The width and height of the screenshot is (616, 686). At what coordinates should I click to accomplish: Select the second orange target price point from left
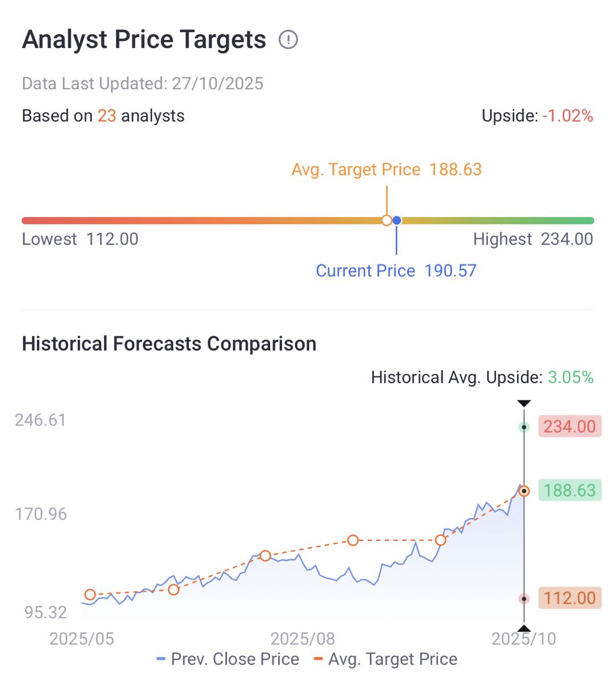(174, 589)
